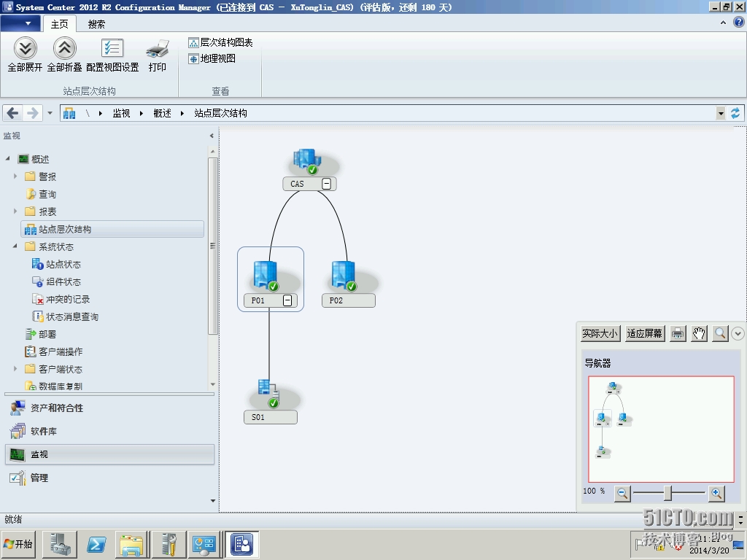The height and width of the screenshot is (560, 747).
Task: Open the 监视 workspace
Action: [109, 454]
